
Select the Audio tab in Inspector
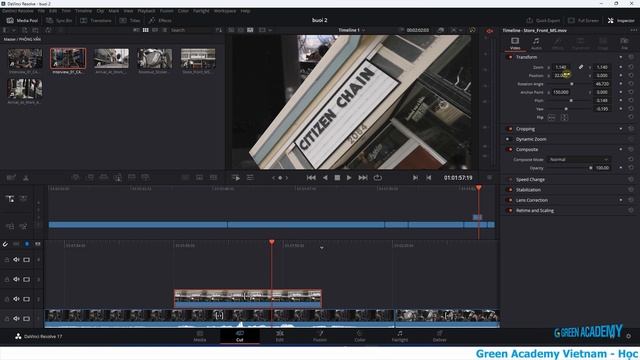click(536, 43)
